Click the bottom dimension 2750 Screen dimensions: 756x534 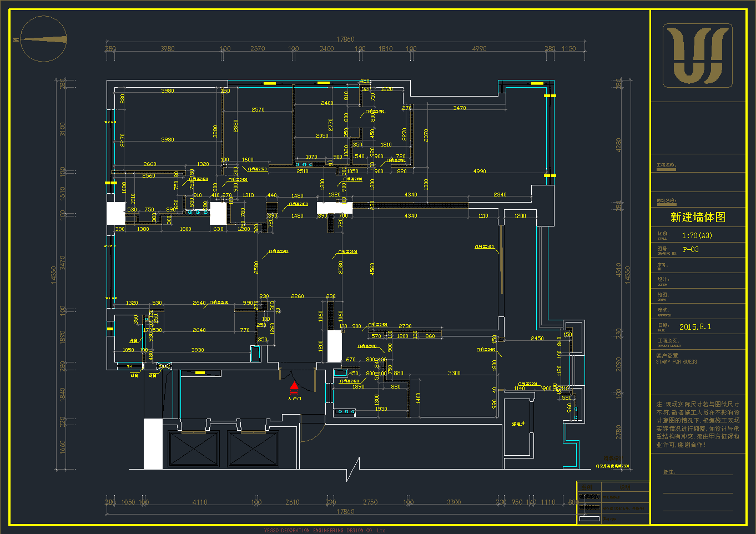tap(370, 502)
